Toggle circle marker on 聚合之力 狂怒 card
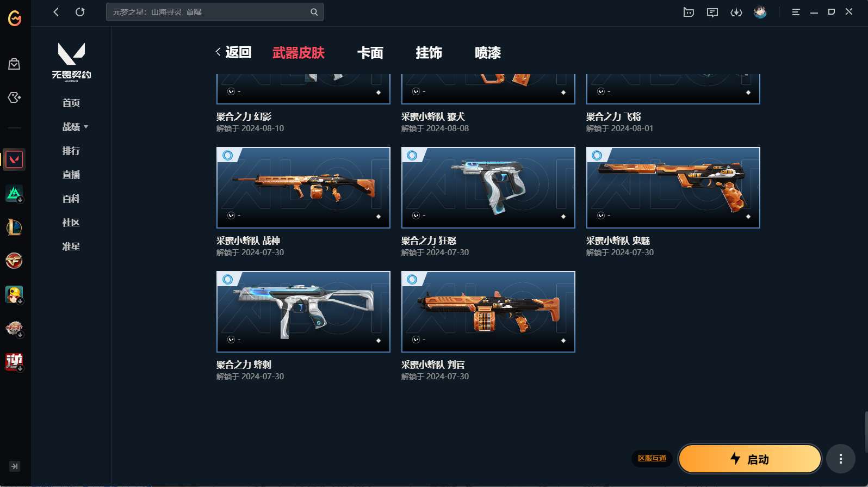The width and height of the screenshot is (868, 487). 412,156
